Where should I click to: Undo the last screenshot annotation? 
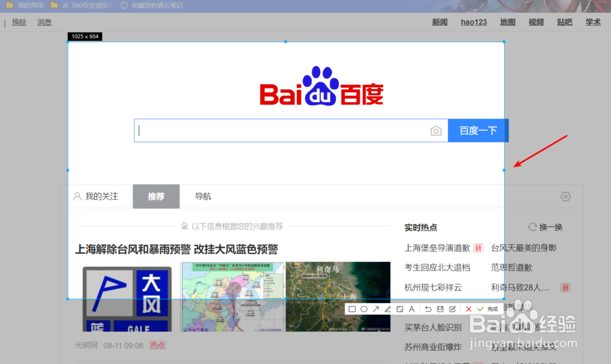[428, 309]
